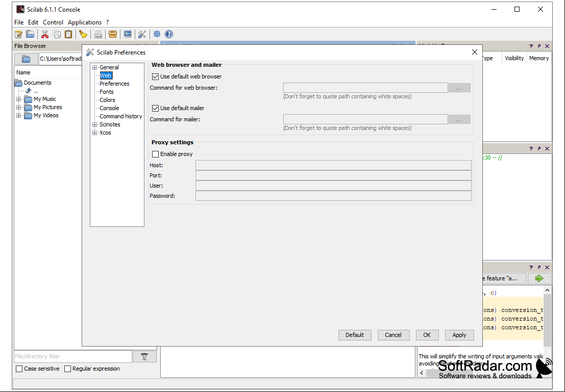Screen dimensions: 565x392
Task: Toggle the Case sensitive checkbox
Action: [19, 369]
